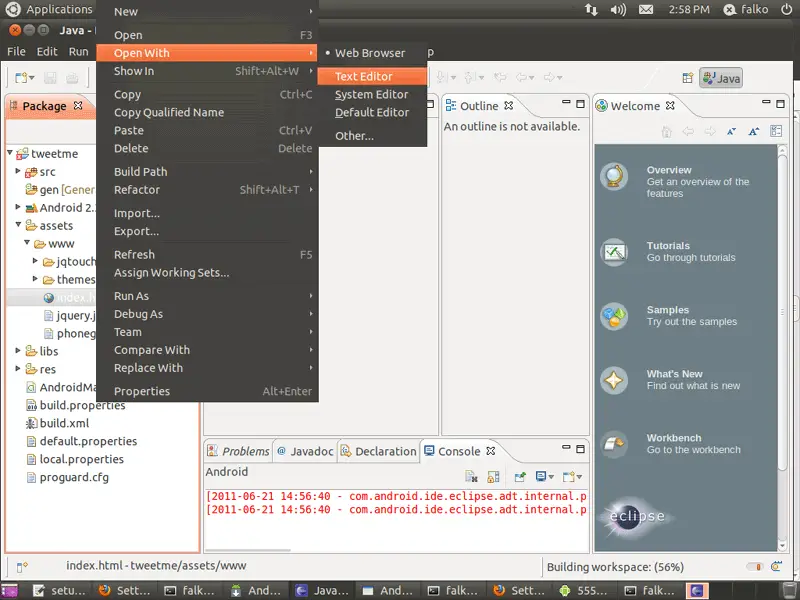Image resolution: width=800 pixels, height=600 pixels.
Task: Expand the Replace With submenu
Action: (x=207, y=368)
